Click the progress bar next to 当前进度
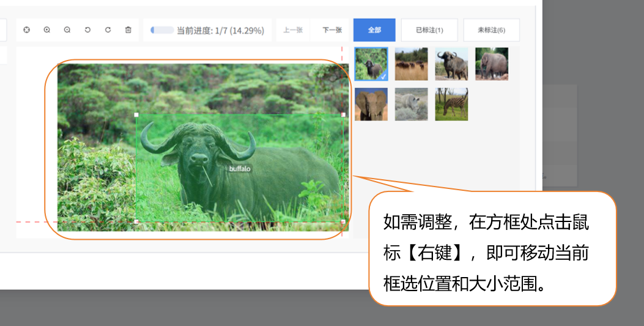The image size is (644, 326). 162,30
